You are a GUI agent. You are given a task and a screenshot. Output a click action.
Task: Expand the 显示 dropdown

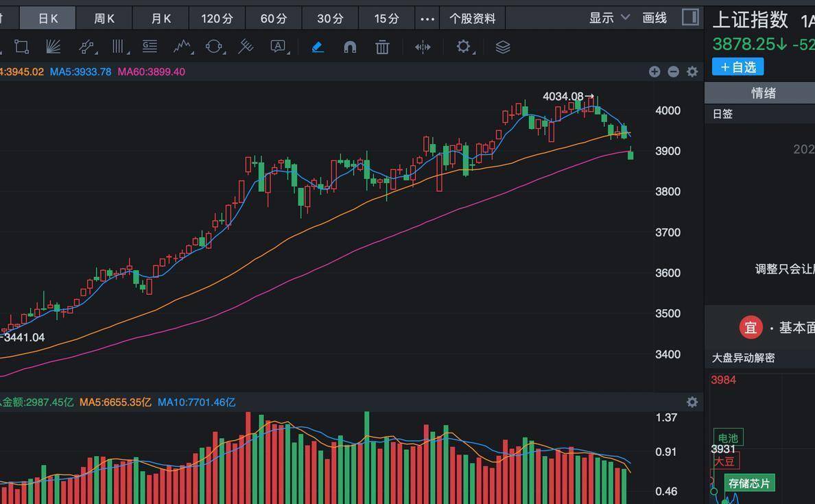click(x=609, y=18)
